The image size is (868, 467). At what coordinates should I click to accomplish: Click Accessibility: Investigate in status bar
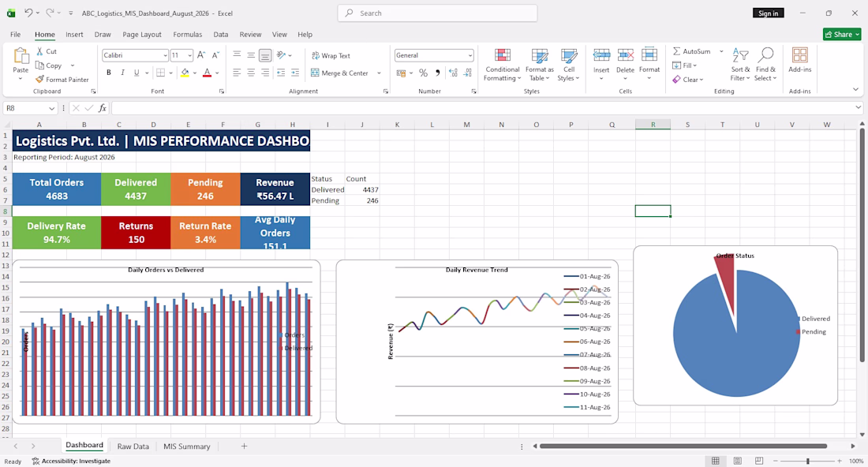click(71, 461)
